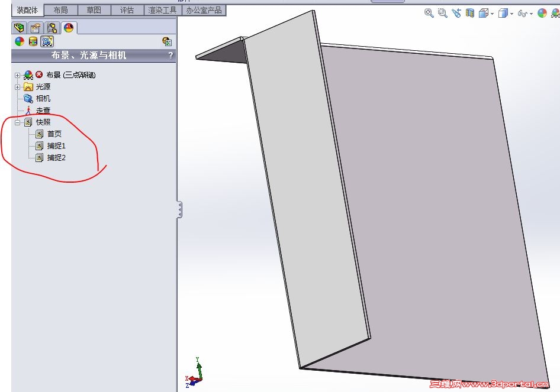Switch to the 渲染工具 tab
Viewport: 560px width, 392px height.
(x=163, y=10)
